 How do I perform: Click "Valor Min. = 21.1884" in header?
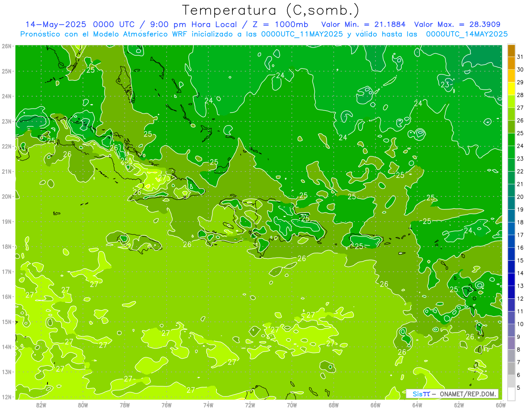[x=364, y=24]
